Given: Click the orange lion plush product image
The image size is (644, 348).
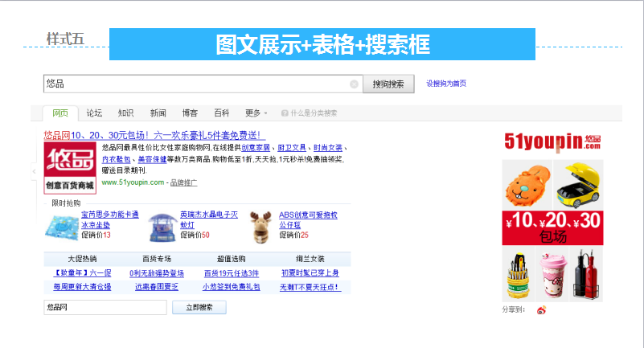Looking at the screenshot, I should tap(527, 185).
